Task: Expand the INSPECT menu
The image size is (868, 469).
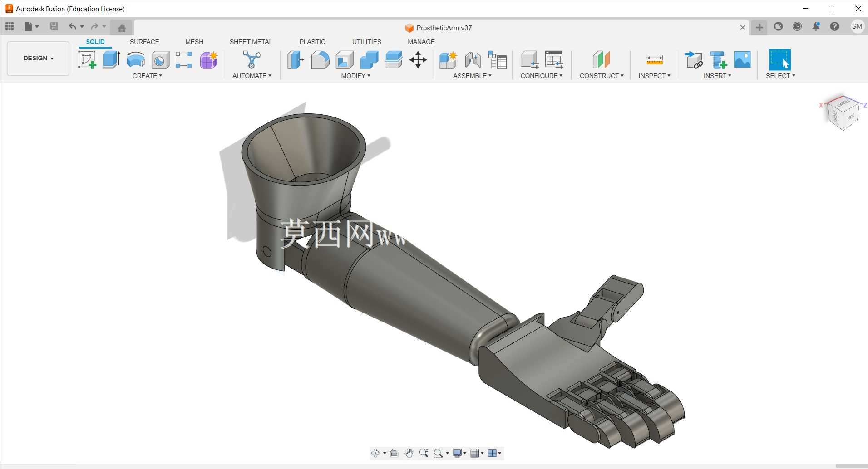Action: click(654, 76)
